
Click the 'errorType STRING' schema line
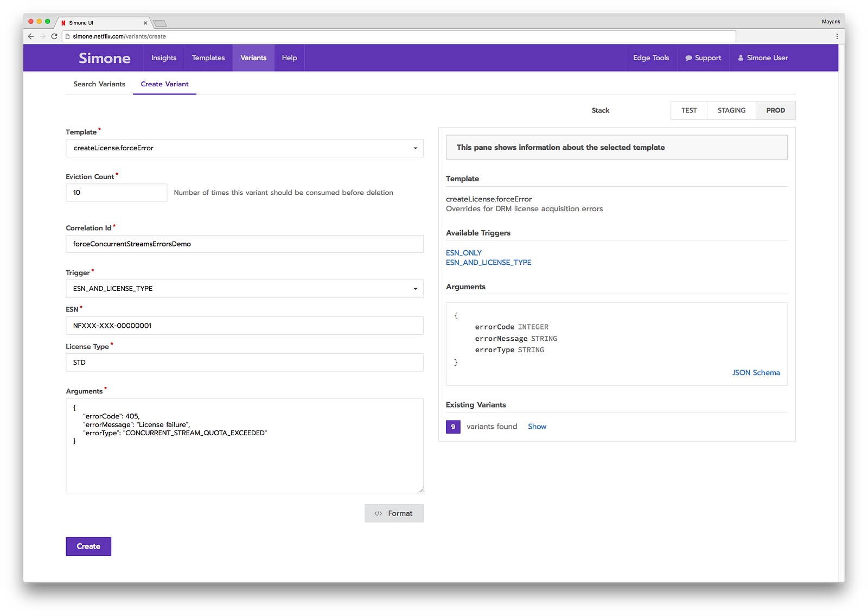click(x=509, y=350)
